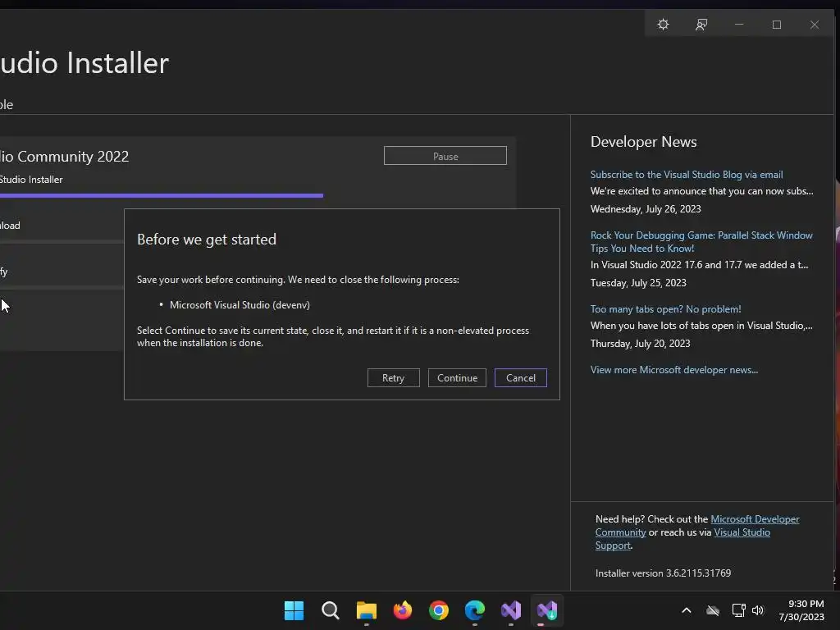Image resolution: width=840 pixels, height=630 pixels.
Task: Open taskbar Search
Action: pyautogui.click(x=330, y=610)
